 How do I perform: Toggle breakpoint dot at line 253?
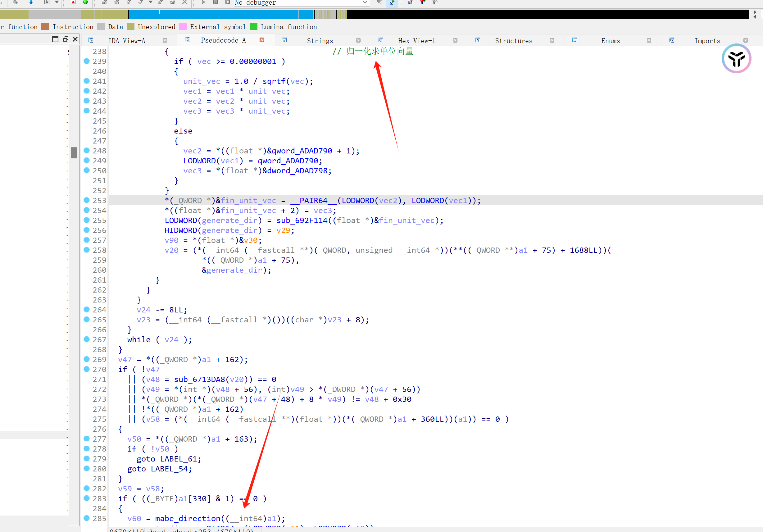(87, 200)
